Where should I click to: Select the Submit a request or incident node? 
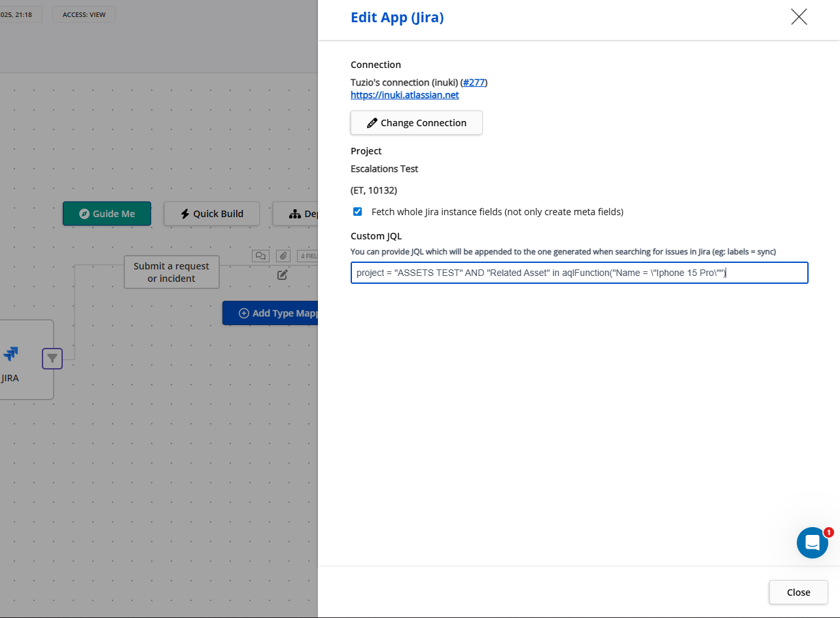171,272
